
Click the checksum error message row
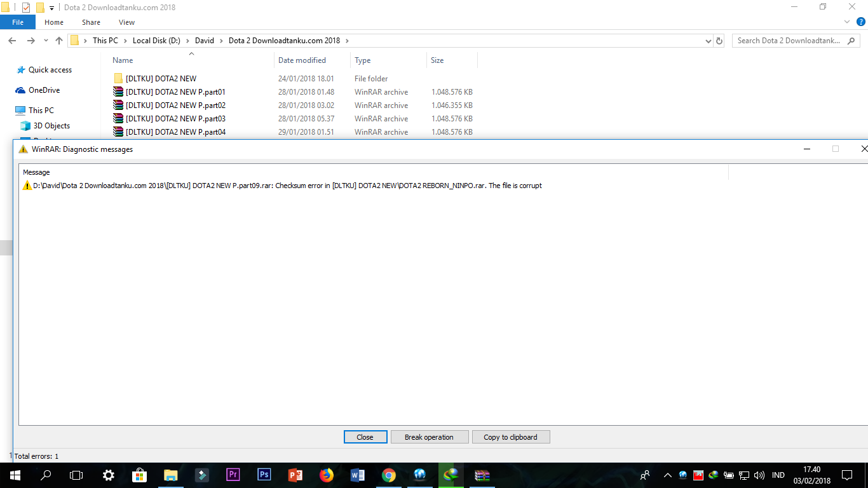(x=282, y=186)
